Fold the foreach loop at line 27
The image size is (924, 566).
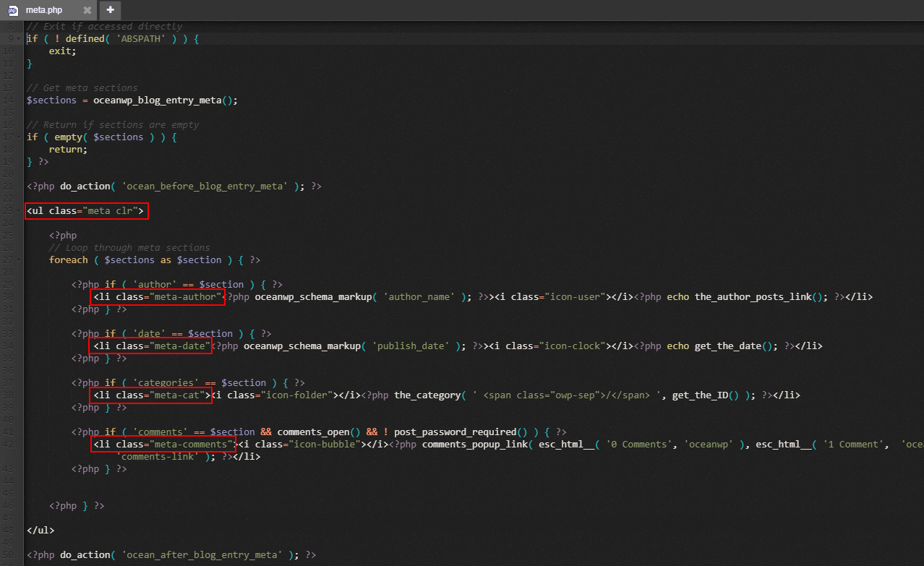[20, 260]
